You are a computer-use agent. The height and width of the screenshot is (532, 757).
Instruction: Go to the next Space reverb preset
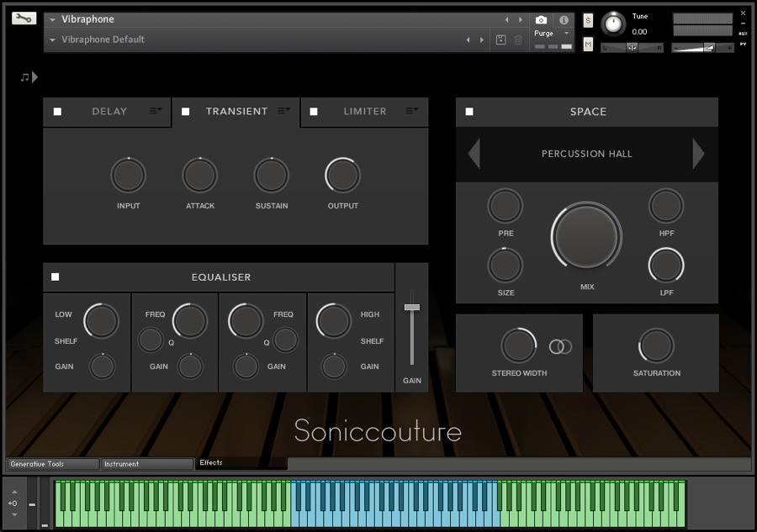coord(698,154)
